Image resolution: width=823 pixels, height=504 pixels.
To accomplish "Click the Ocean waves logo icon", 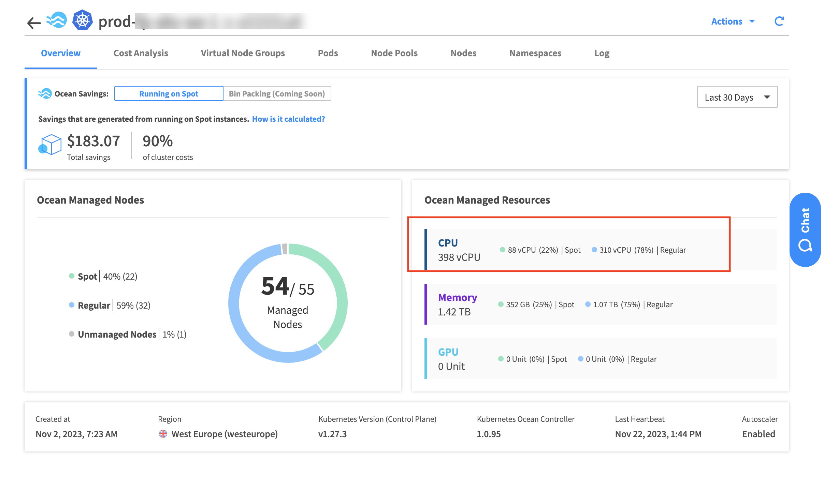I will pos(57,20).
